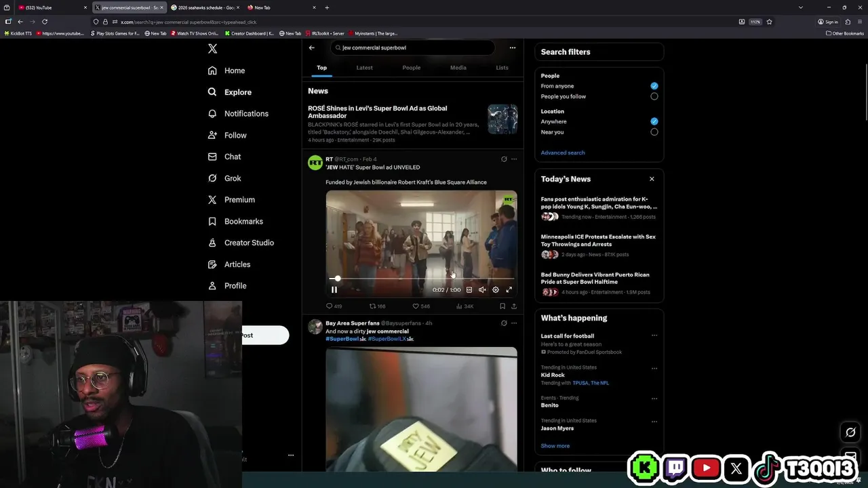Select Near you radio option
The width and height of the screenshot is (868, 488).
(654, 132)
